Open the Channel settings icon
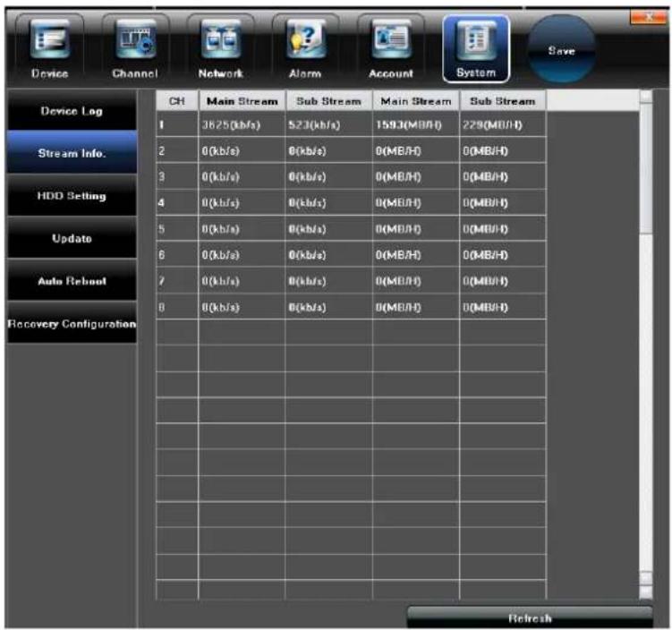The width and height of the screenshot is (672, 630). pos(135,49)
